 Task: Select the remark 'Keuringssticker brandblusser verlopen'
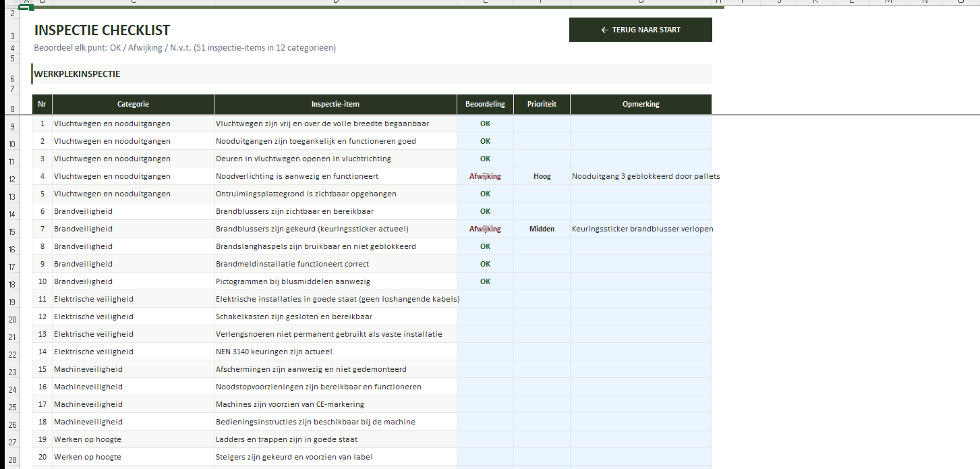click(x=641, y=229)
